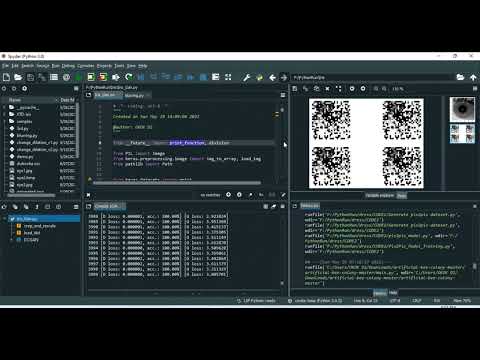The width and height of the screenshot is (480, 360).
Task: Open the Tools menu
Action: (119, 66)
